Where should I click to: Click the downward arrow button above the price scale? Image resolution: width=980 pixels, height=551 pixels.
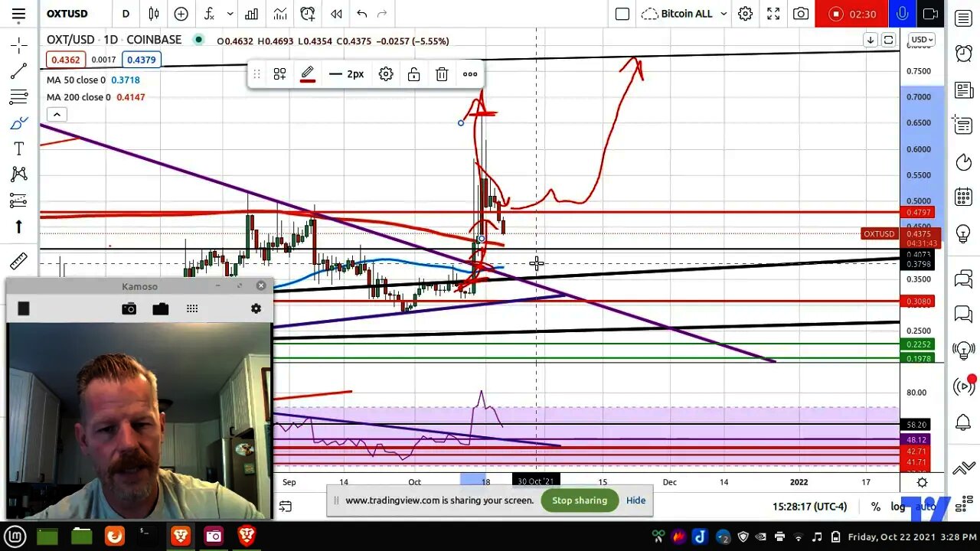click(871, 40)
